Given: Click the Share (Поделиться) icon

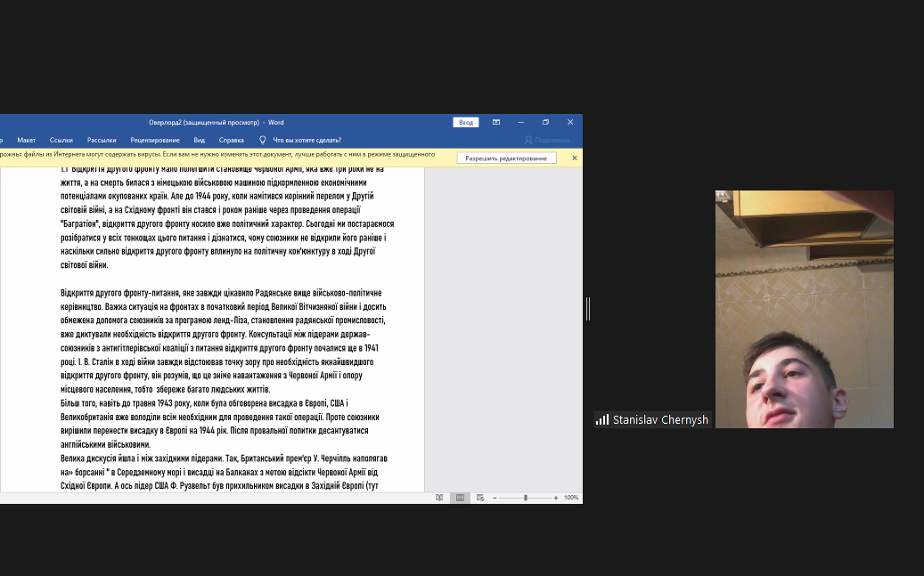Looking at the screenshot, I should (528, 140).
